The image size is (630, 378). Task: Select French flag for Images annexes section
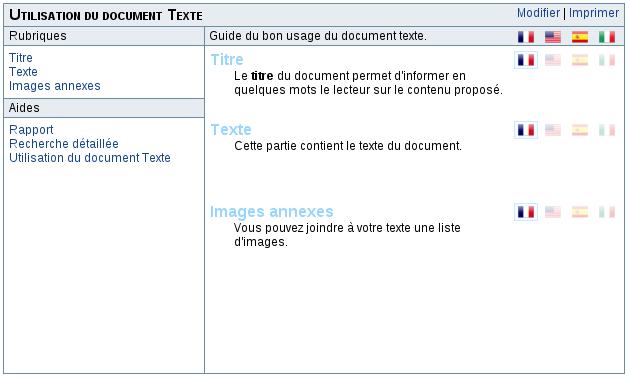526,212
